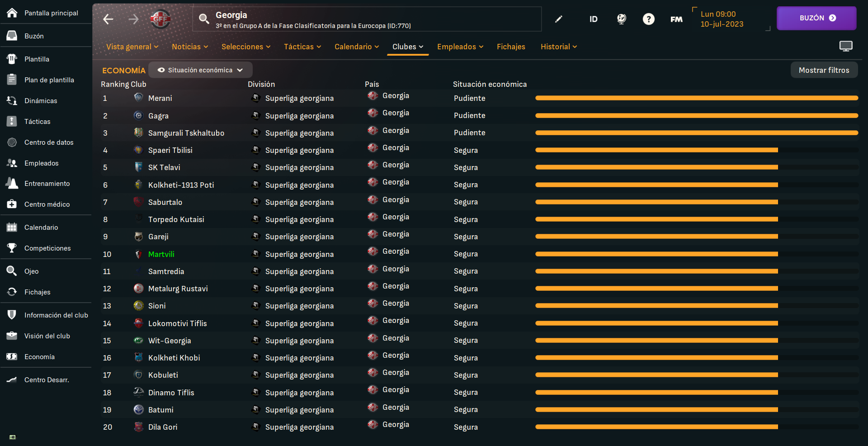Viewport: 868px width, 446px height.
Task: Click Merani's economic situation bar
Action: [696, 98]
